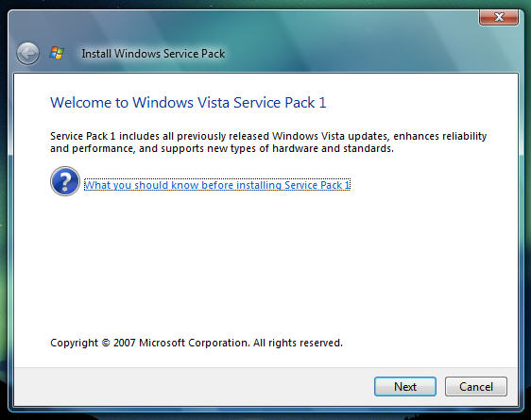Click the Next button

coord(405,386)
